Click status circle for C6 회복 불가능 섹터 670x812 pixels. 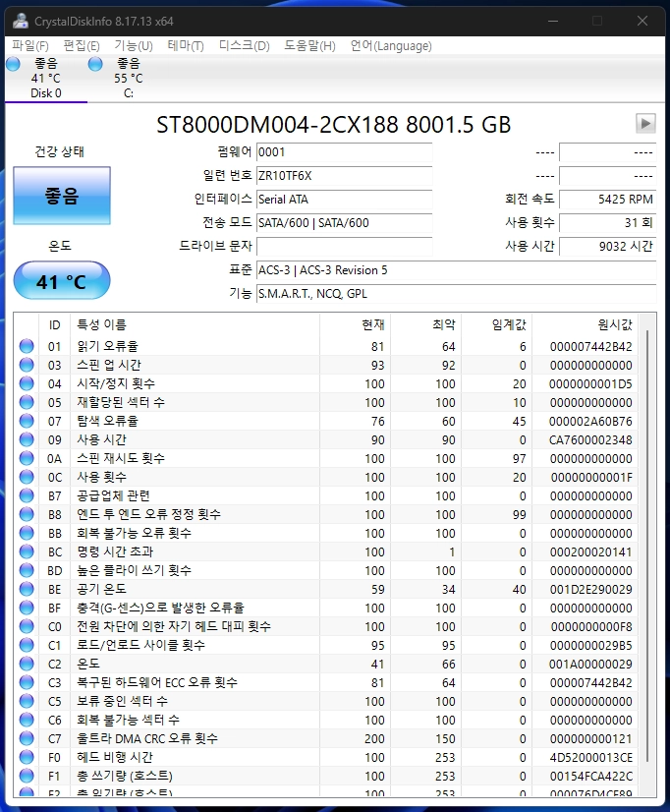click(x=27, y=720)
